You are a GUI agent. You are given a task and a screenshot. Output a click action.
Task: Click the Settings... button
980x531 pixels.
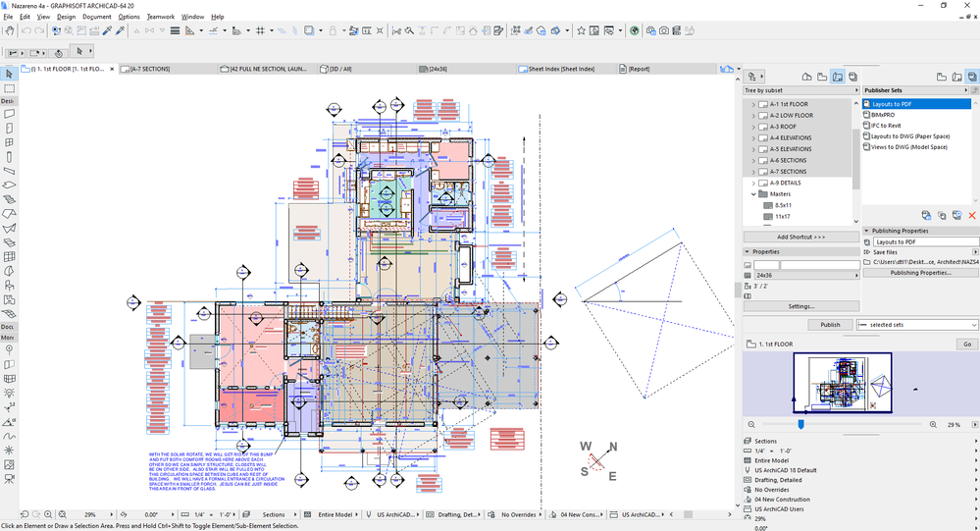click(801, 306)
